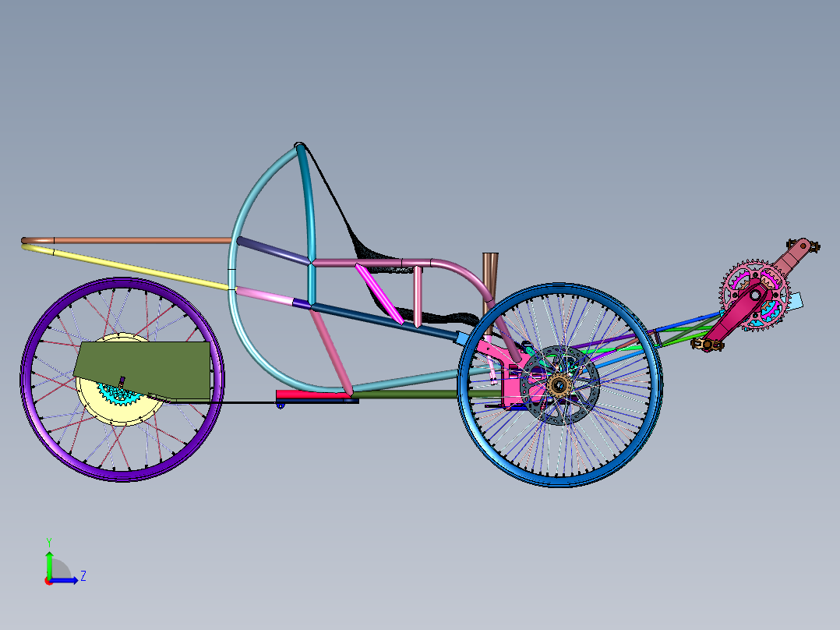Select the light blue tube connector sleeve
Image resolution: width=840 pixels, height=630 pixels.
[x=462, y=338]
